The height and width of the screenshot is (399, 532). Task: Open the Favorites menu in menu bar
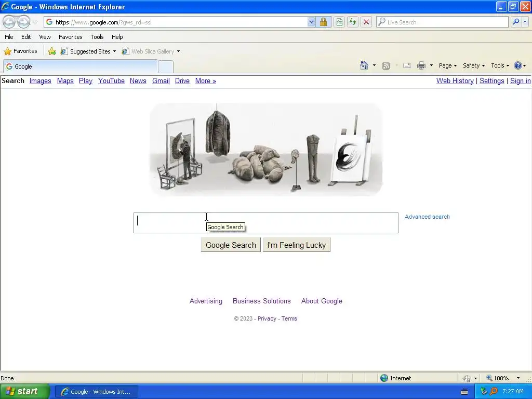point(70,37)
